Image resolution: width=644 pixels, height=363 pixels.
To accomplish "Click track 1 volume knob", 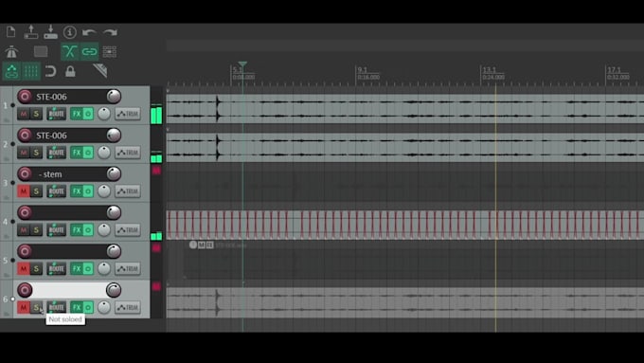I will (x=114, y=96).
